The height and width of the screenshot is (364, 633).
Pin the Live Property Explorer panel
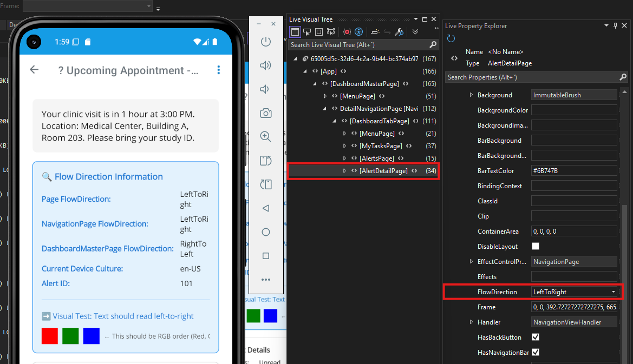615,25
